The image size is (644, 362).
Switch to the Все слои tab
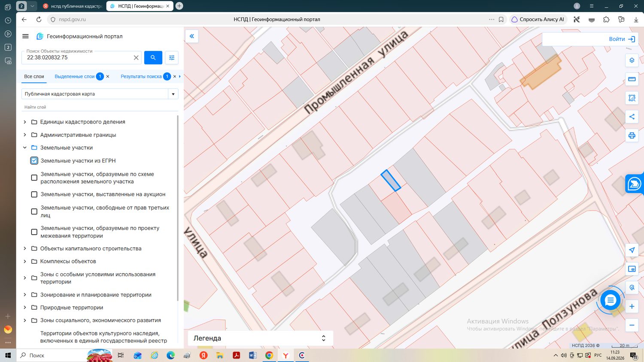pyautogui.click(x=34, y=76)
